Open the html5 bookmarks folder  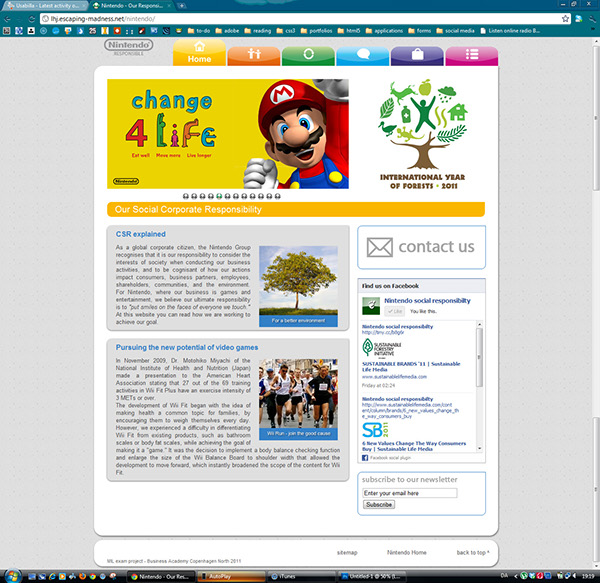pyautogui.click(x=349, y=31)
